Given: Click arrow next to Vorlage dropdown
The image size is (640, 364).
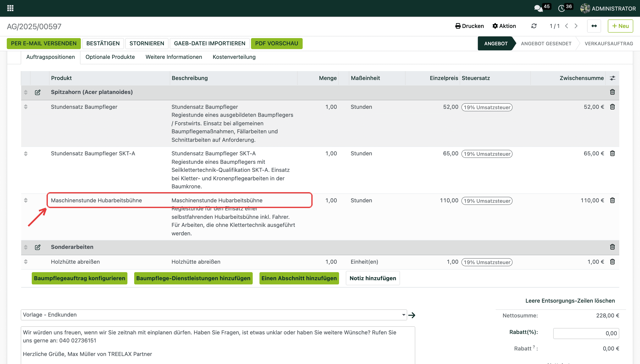Looking at the screenshot, I should 412,315.
